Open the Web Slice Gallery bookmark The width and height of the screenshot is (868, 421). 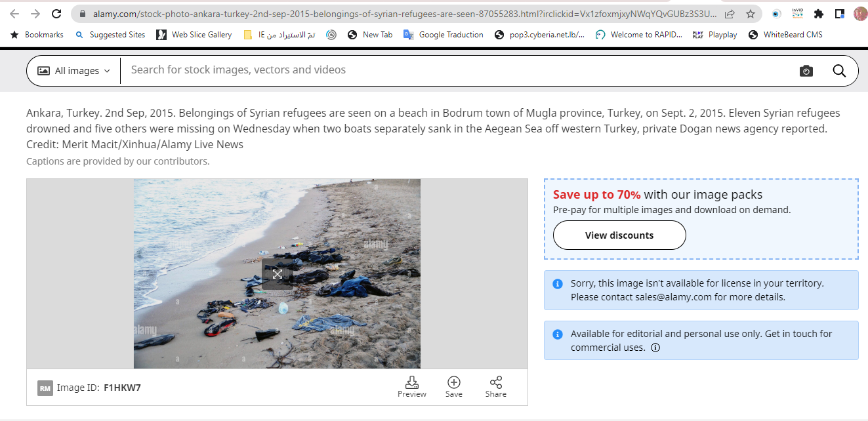click(x=194, y=35)
